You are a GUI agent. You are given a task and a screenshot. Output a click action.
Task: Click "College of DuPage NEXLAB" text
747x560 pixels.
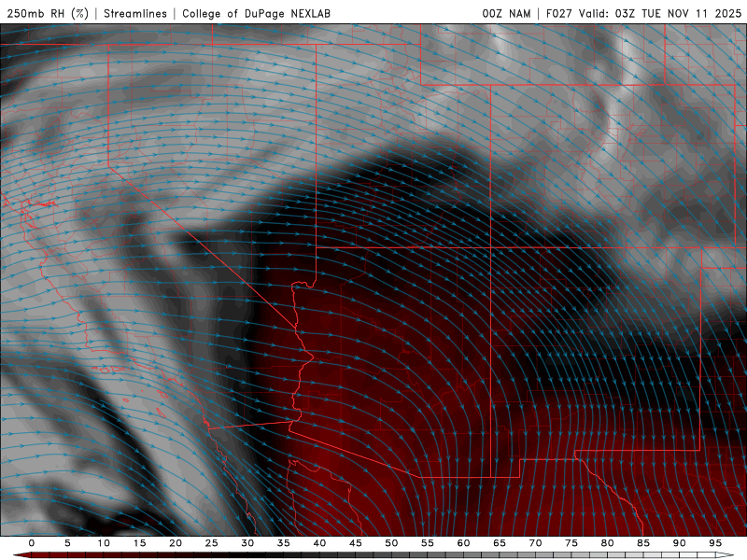(256, 13)
